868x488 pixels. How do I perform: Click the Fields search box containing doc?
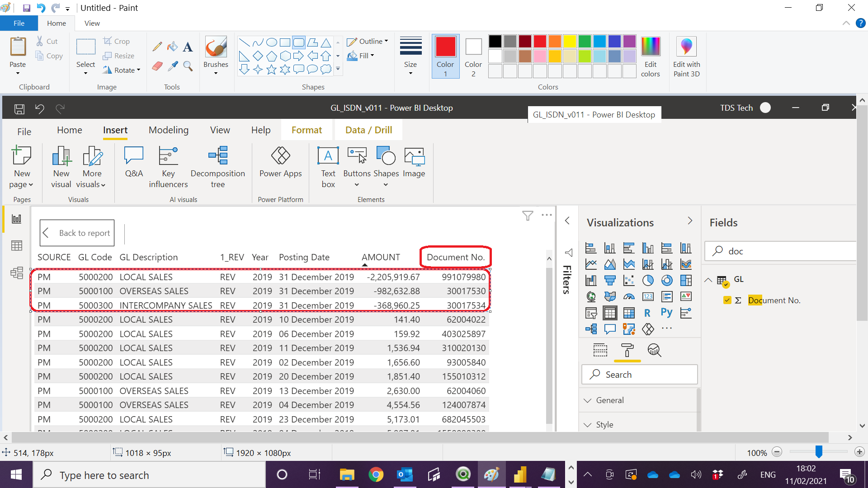click(x=780, y=251)
